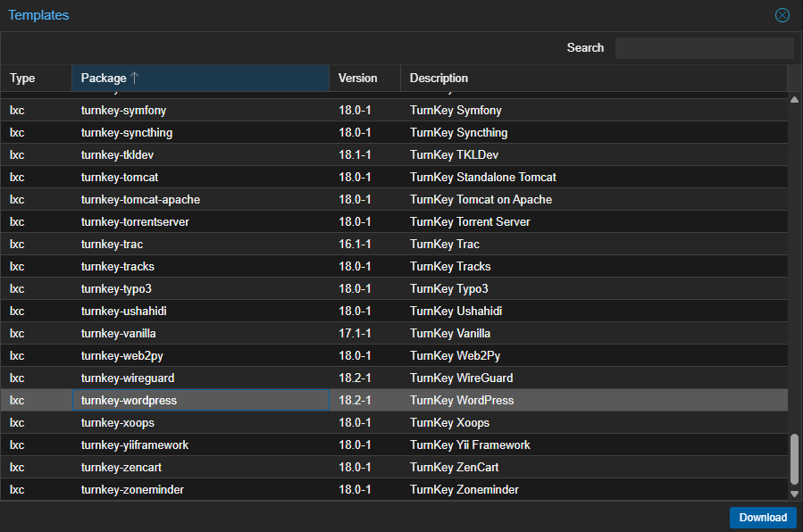Select the turnkey-syncthing row
The image size is (803, 532).
(x=394, y=132)
